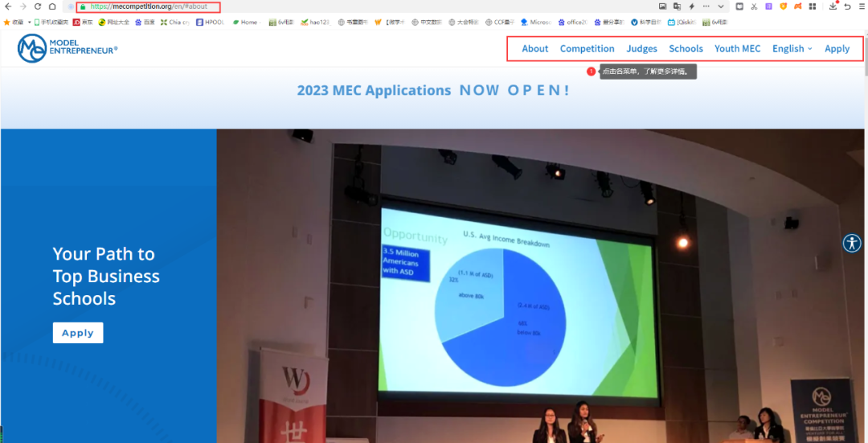
Task: Open the three-dot more options in address bar
Action: pos(706,6)
